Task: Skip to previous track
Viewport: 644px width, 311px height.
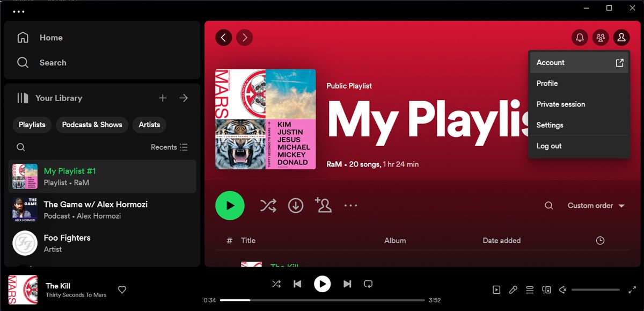Action: (297, 284)
